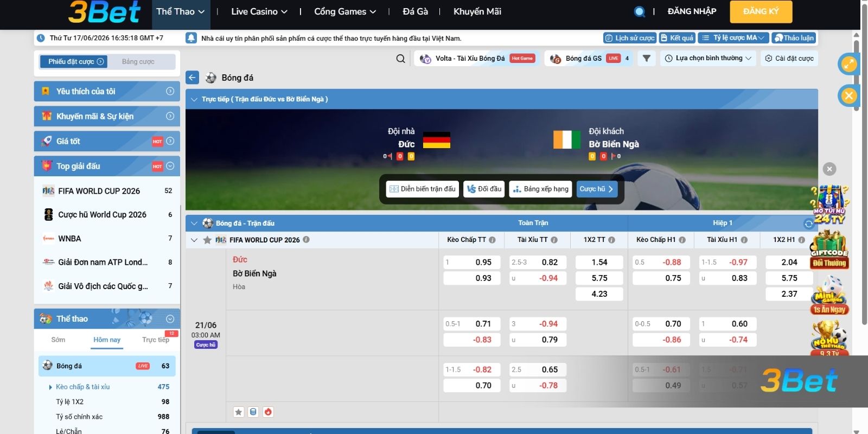This screenshot has height=434, width=868.
Task: Click the Cược hũ badge under match time
Action: (x=206, y=345)
